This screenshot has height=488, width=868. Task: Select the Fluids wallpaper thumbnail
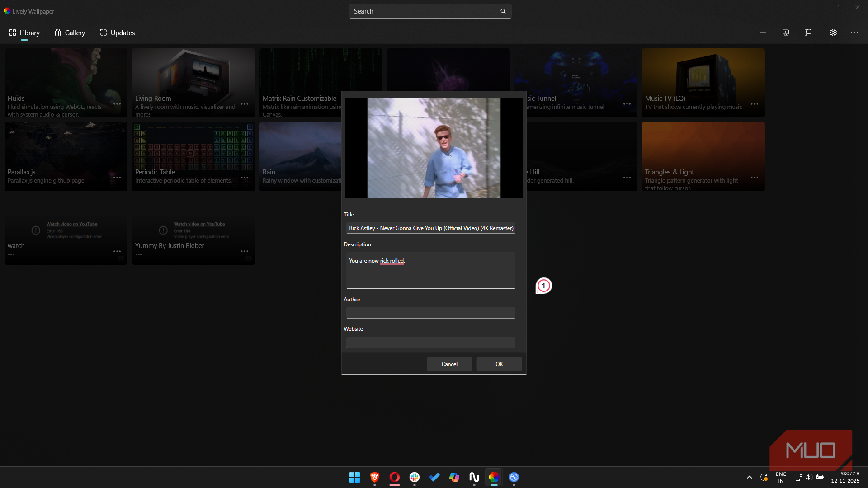coord(66,83)
